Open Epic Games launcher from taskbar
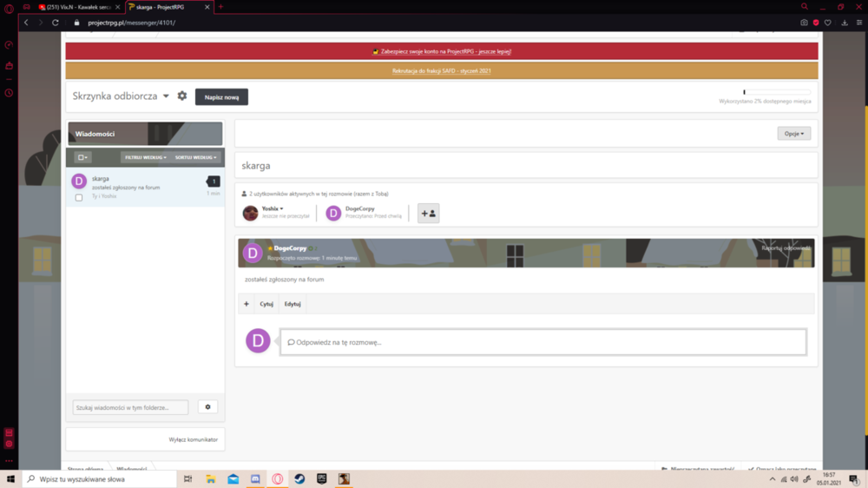868x488 pixels. pos(322,479)
